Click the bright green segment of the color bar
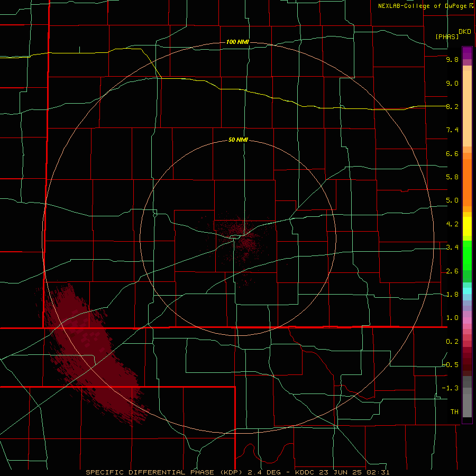 467,255
